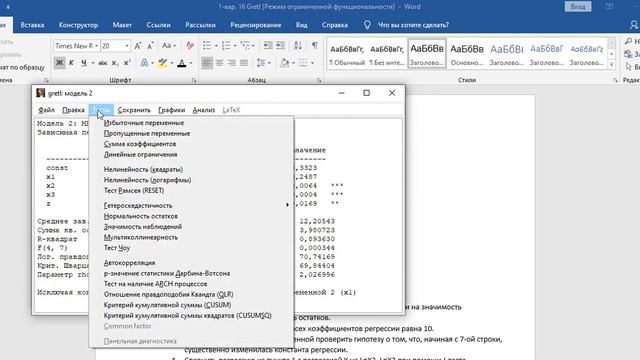Open the Paragraph dialog launcher

point(319,80)
